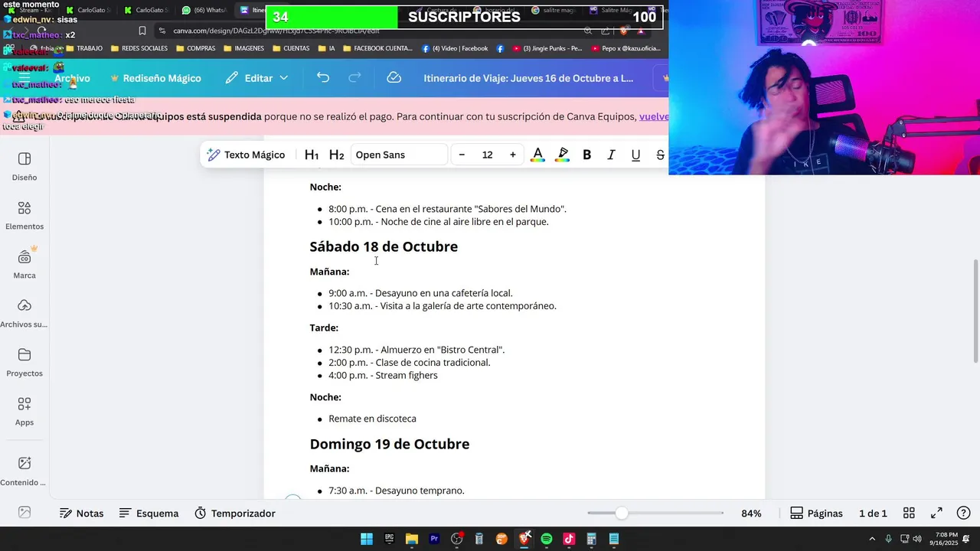Click the page vertical scrollbar

975,311
